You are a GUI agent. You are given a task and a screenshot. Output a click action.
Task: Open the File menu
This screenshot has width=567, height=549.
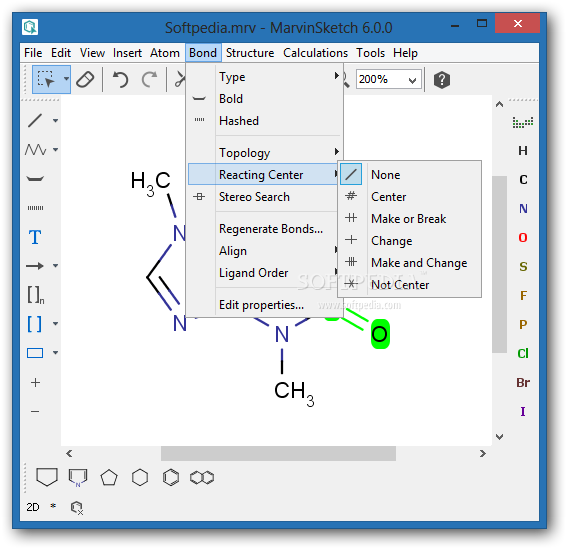point(33,53)
